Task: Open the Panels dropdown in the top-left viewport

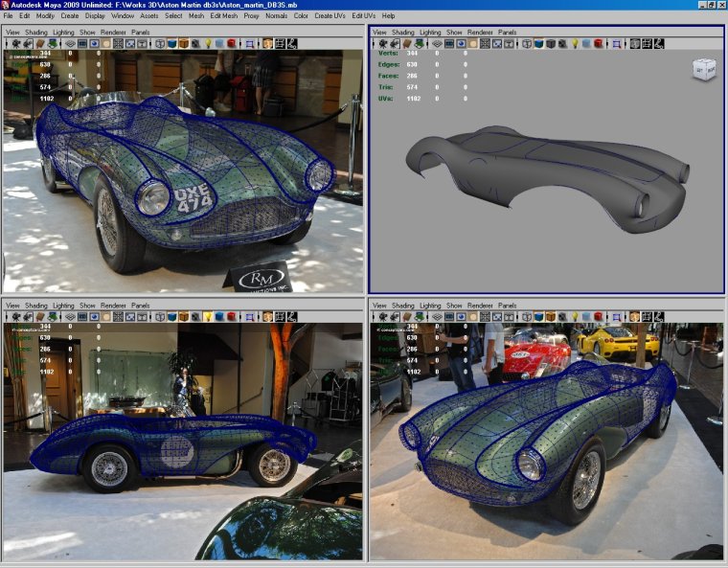Action: pyautogui.click(x=141, y=32)
